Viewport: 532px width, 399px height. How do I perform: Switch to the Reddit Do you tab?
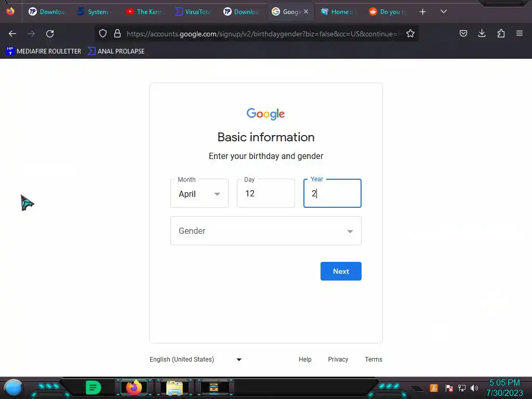(x=387, y=12)
